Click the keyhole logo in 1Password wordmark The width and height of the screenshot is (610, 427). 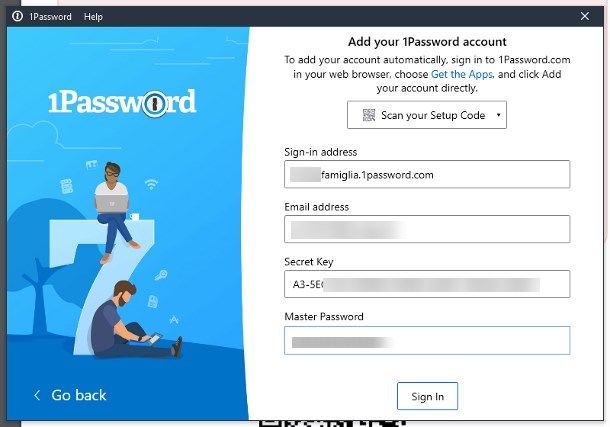coord(154,103)
